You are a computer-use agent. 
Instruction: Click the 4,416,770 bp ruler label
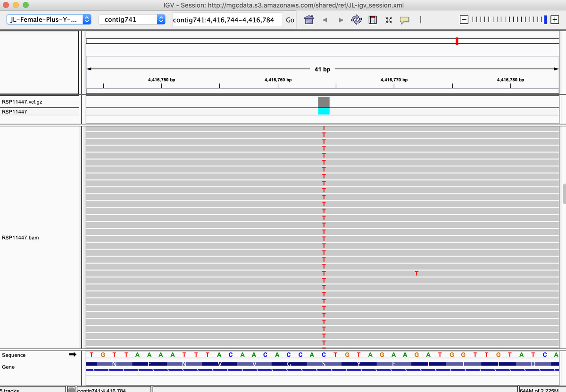click(x=394, y=80)
